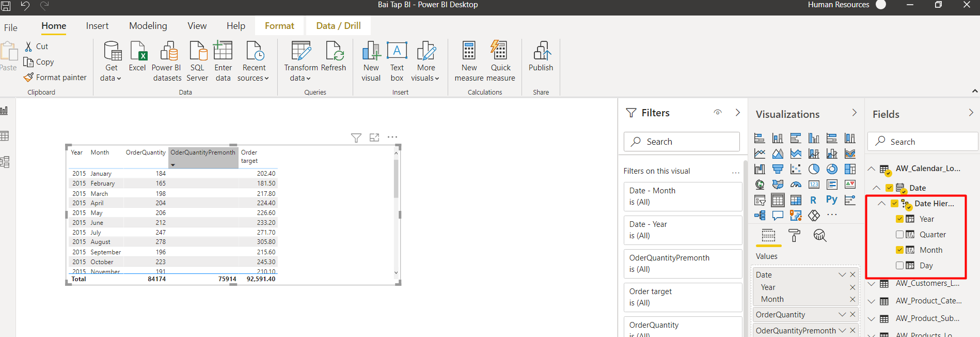Select the Area chart visualization
Viewport: 980px width, 337px height.
coord(778,154)
